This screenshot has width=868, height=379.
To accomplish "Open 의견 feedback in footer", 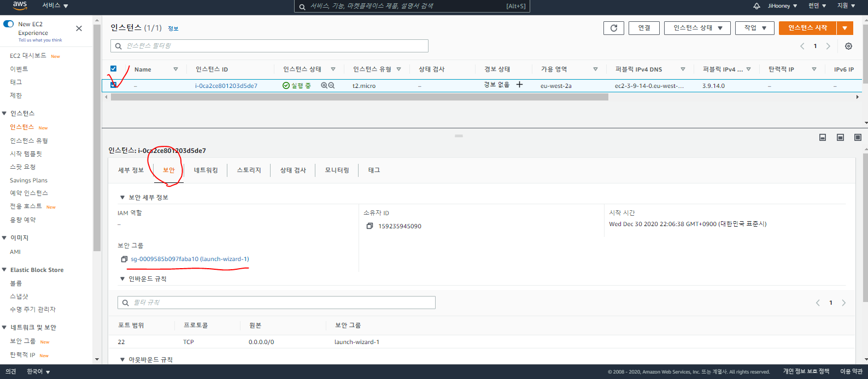I will click(11, 372).
